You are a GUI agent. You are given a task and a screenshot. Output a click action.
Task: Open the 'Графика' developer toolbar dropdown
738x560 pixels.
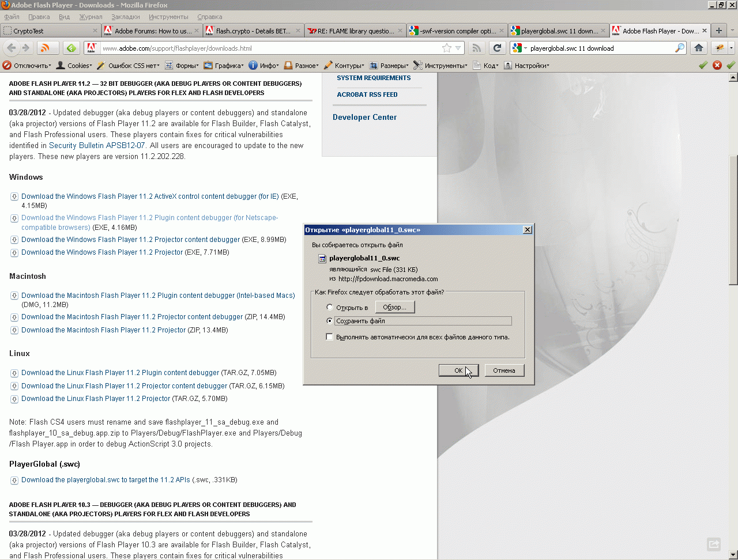point(224,66)
